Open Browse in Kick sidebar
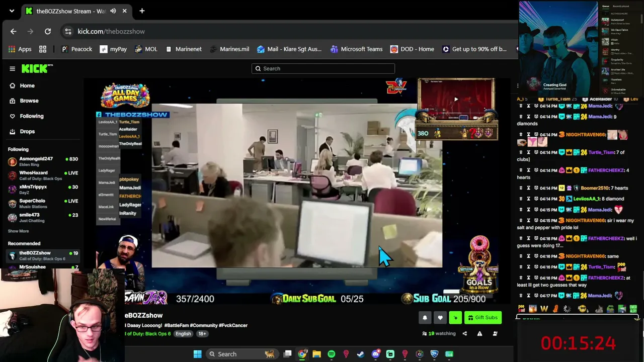This screenshot has height=362, width=644. tap(24, 101)
